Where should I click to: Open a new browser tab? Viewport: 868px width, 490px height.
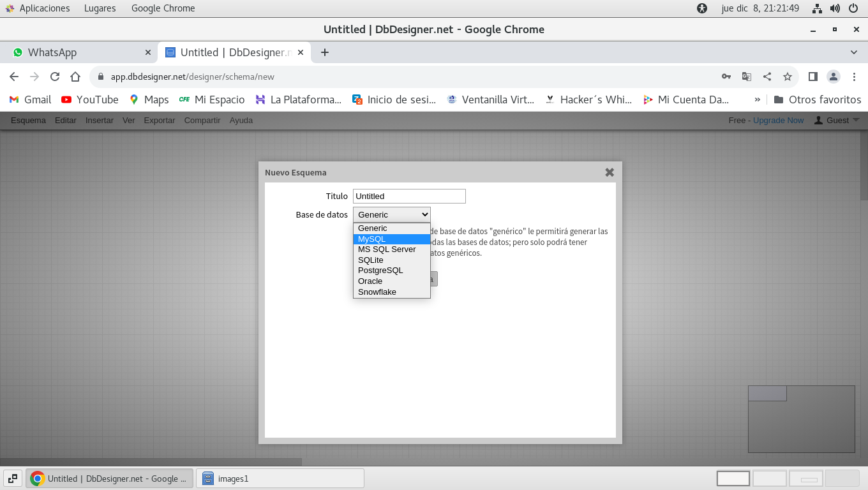pyautogui.click(x=325, y=52)
